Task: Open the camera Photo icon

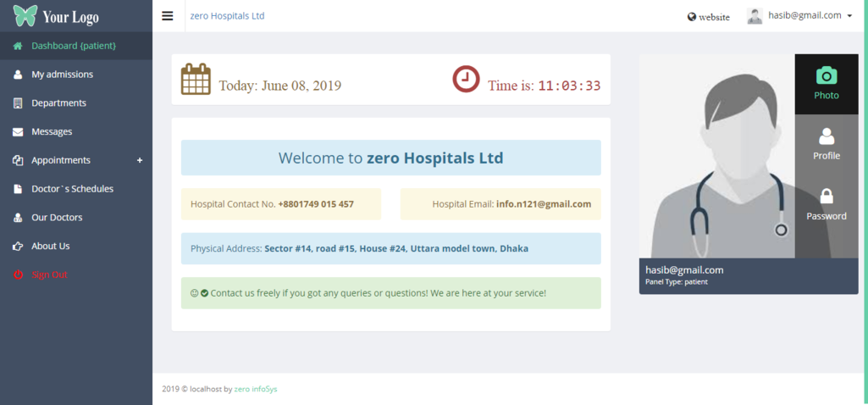Action: click(x=827, y=75)
